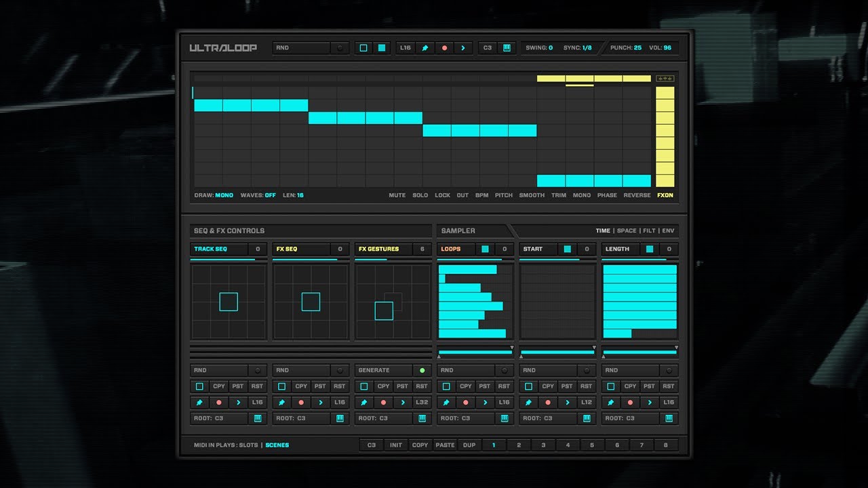
Task: Click the record dot in the Loops column
Action: tap(465, 402)
